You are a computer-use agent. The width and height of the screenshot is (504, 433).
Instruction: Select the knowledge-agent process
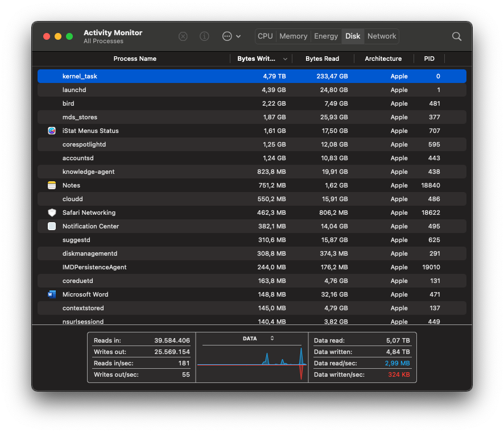pos(252,172)
